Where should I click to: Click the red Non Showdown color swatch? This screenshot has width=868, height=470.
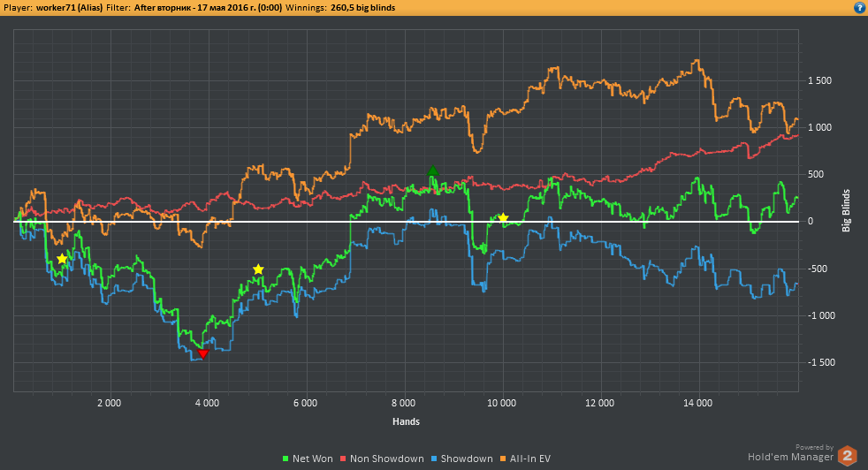coord(343,459)
